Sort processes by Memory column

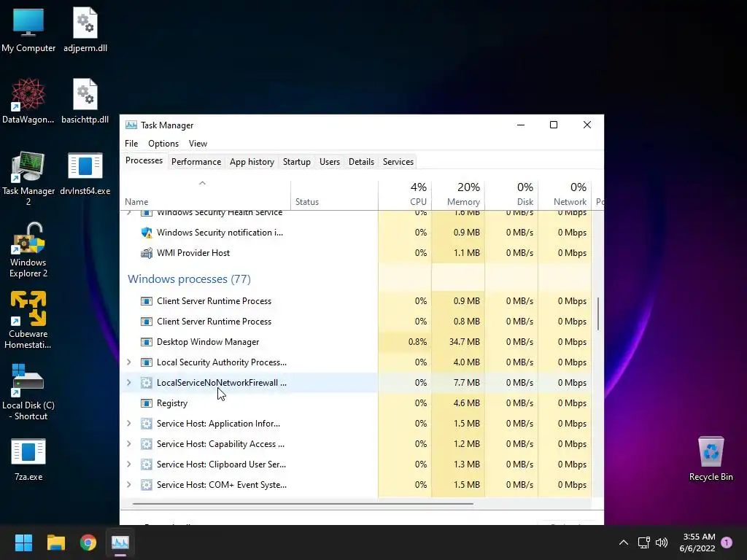458,195
